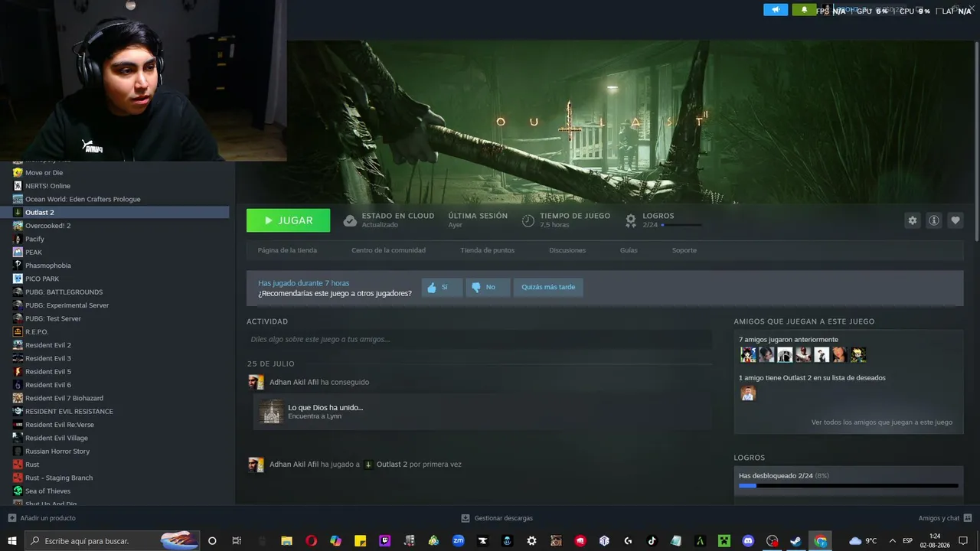This screenshot has width=980, height=551.
Task: Click the Rust game icon in library
Action: point(18,465)
